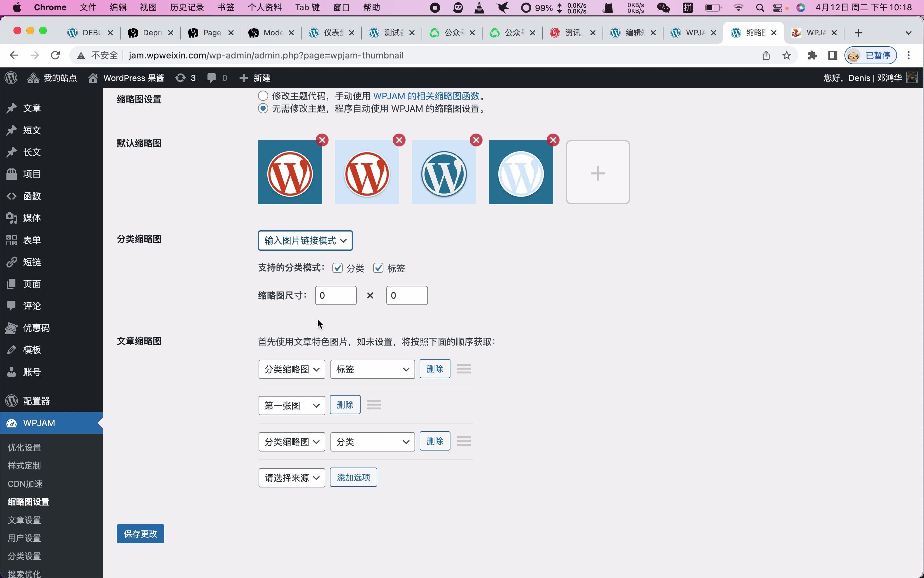The width and height of the screenshot is (924, 578).
Task: Open macOS Control Center icon
Action: coord(777,8)
